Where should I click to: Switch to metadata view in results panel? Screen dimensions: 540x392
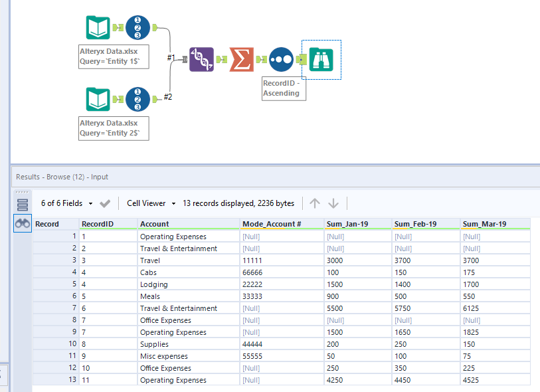click(23, 205)
